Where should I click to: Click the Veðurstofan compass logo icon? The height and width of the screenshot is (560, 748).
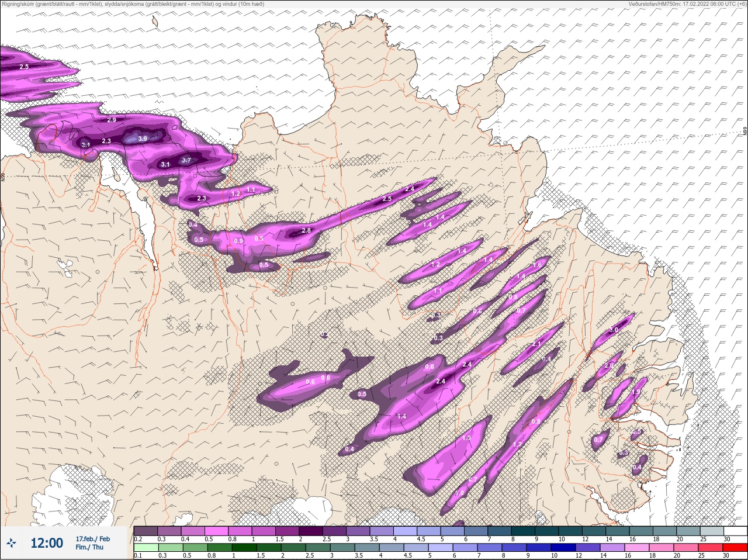point(11,543)
